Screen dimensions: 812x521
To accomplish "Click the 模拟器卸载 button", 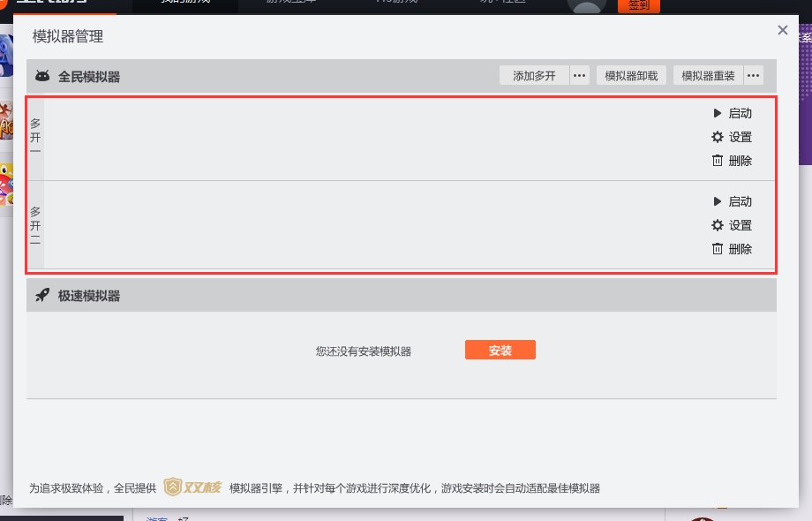I will 631,75.
